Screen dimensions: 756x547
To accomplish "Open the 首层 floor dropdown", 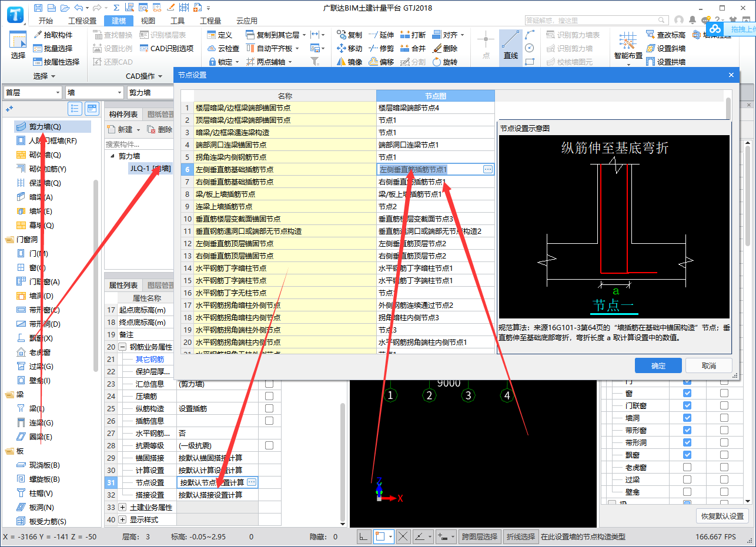I will [32, 92].
